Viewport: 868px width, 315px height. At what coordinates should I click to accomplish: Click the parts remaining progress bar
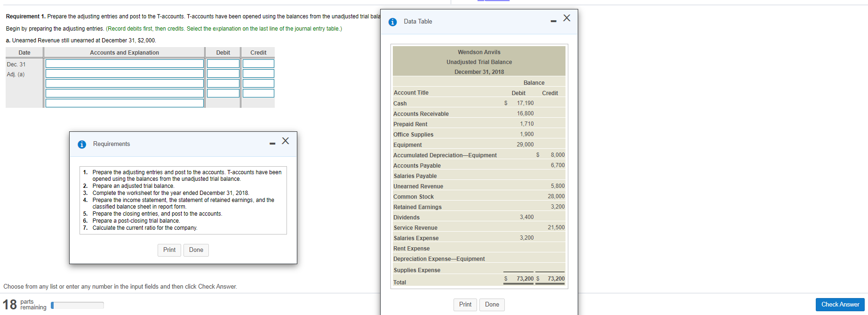click(77, 305)
